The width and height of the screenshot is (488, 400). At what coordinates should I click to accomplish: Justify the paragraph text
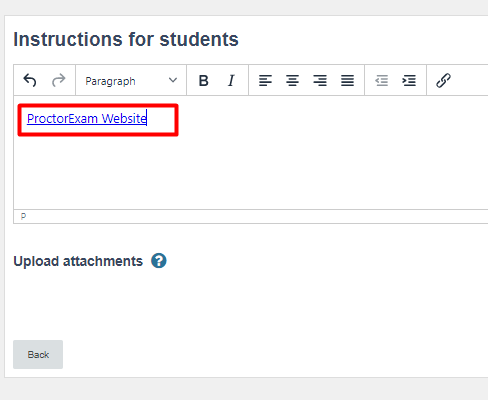pos(347,80)
